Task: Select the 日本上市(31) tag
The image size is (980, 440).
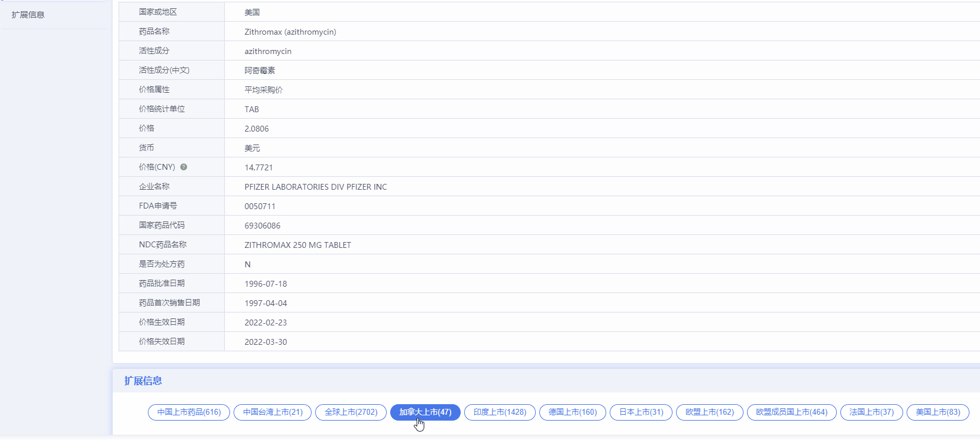Action: click(x=641, y=412)
